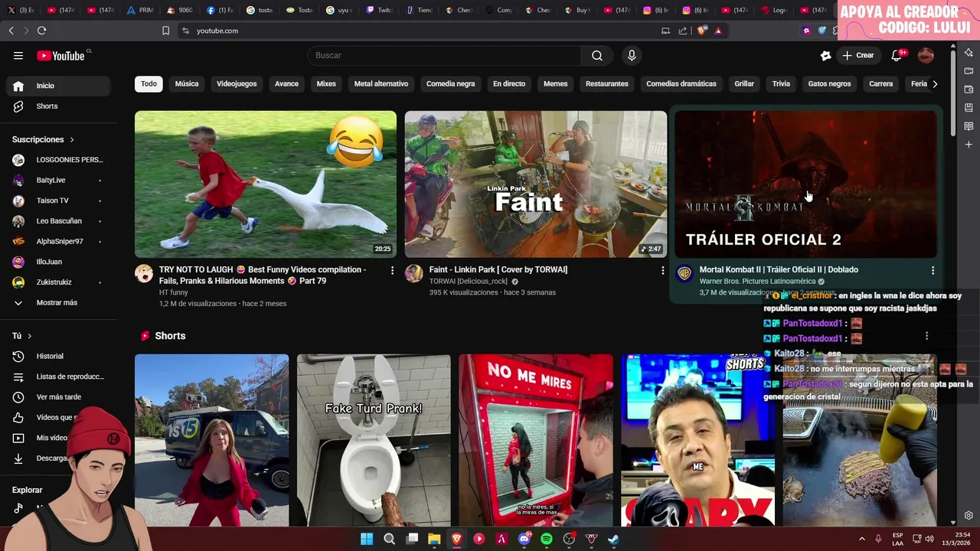Select the En directo filter chip
Image resolution: width=980 pixels, height=551 pixels.
pyautogui.click(x=509, y=84)
